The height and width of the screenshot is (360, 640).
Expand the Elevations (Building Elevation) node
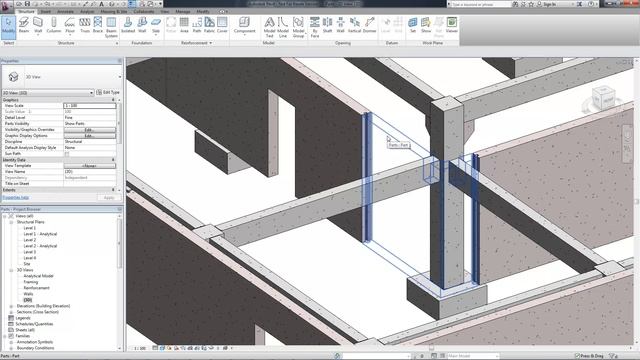[11, 306]
